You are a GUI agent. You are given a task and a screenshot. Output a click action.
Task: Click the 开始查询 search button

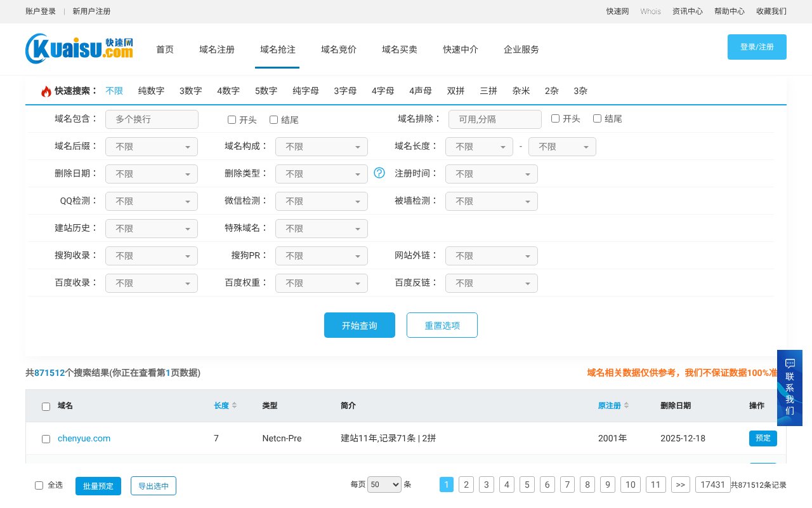coord(359,324)
